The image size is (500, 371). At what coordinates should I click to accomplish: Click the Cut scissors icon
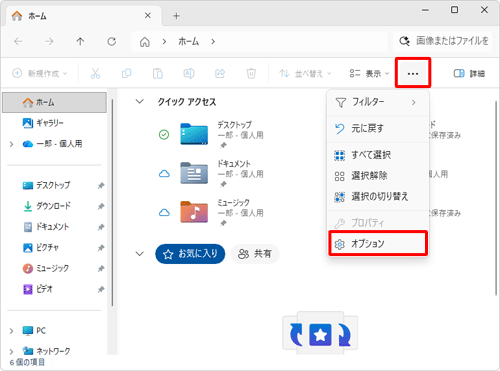pos(95,73)
